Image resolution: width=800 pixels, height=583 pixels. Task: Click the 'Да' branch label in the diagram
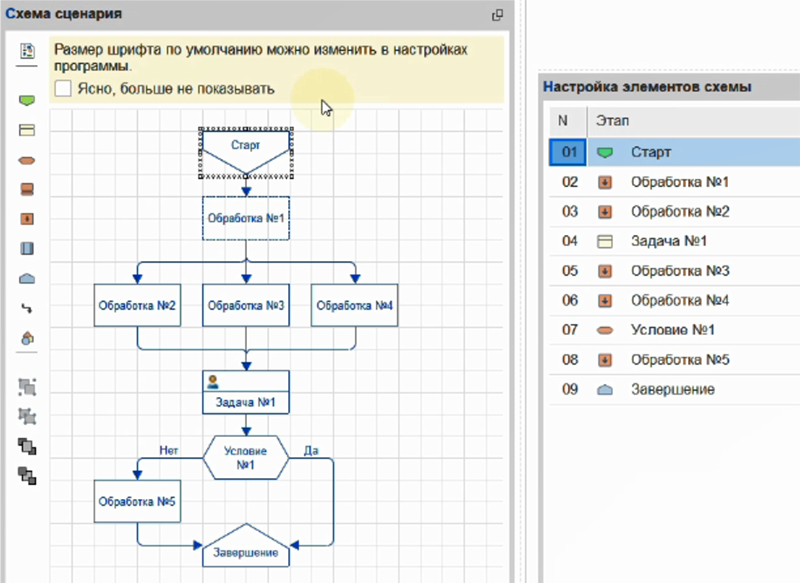(x=311, y=450)
